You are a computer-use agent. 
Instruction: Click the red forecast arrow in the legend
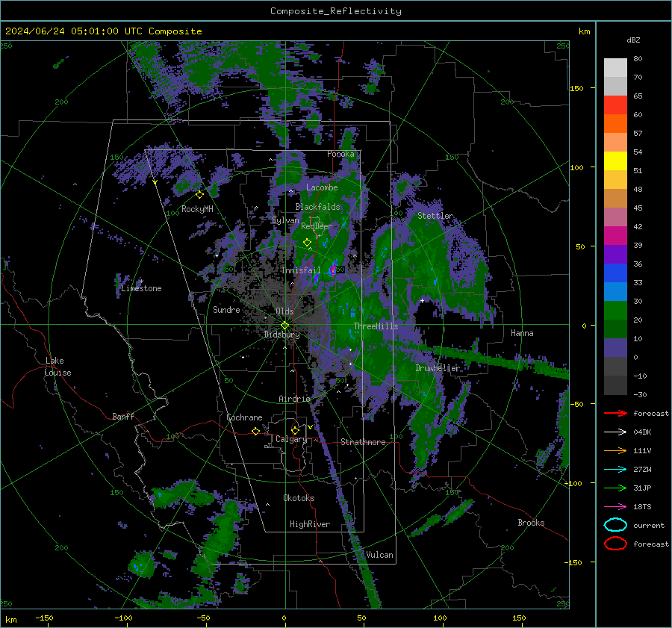[615, 413]
